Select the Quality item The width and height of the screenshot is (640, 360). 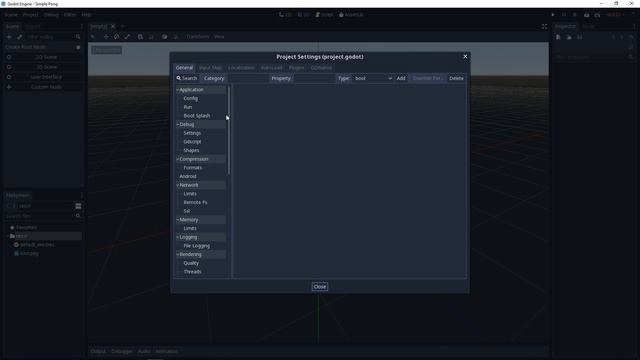coord(191,263)
